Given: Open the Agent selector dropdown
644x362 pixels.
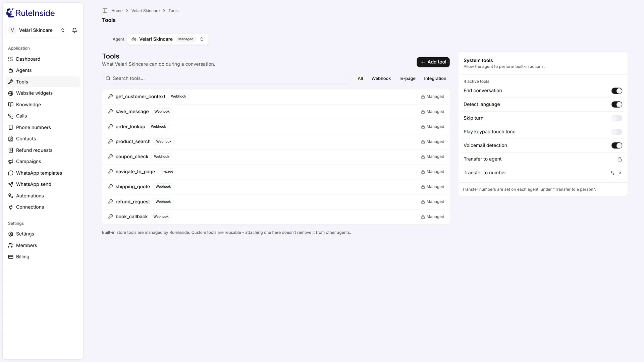Looking at the screenshot, I should (168, 39).
